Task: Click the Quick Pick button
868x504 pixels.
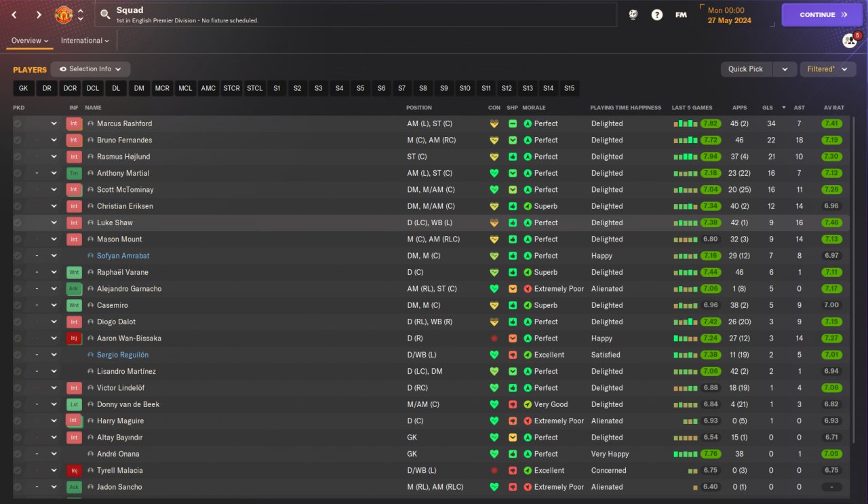Action: pyautogui.click(x=746, y=69)
